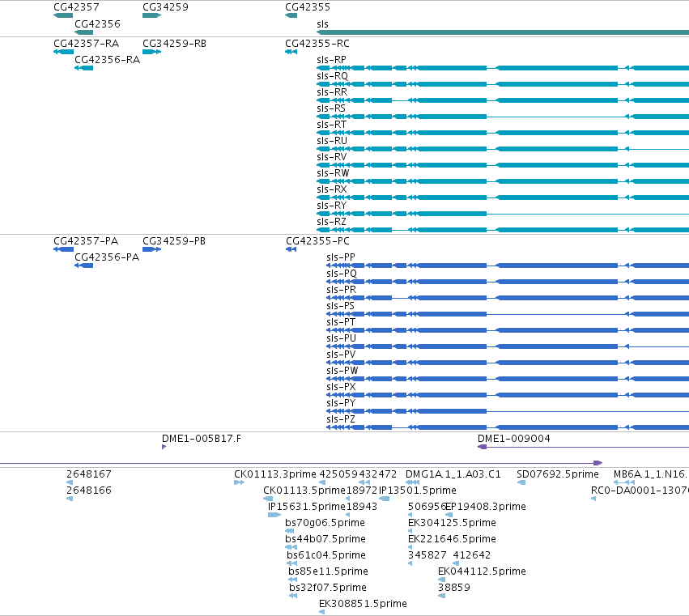This screenshot has width=689, height=616.
Task: Click the sls-RR transcript label
Action: 332,92
